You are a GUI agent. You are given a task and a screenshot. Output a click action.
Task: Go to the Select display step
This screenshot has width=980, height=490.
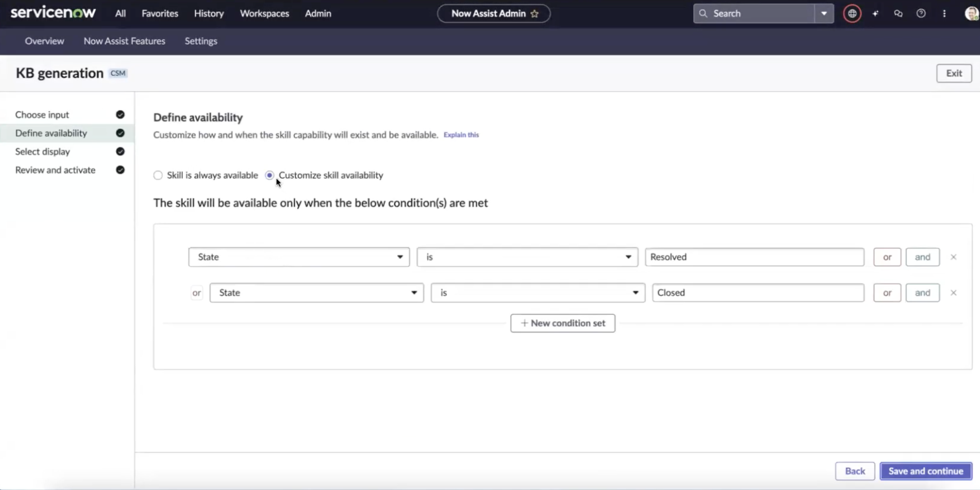pos(67,151)
